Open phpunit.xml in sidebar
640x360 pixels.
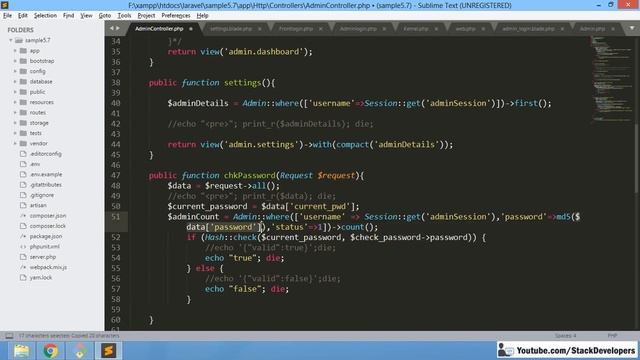click(x=44, y=247)
